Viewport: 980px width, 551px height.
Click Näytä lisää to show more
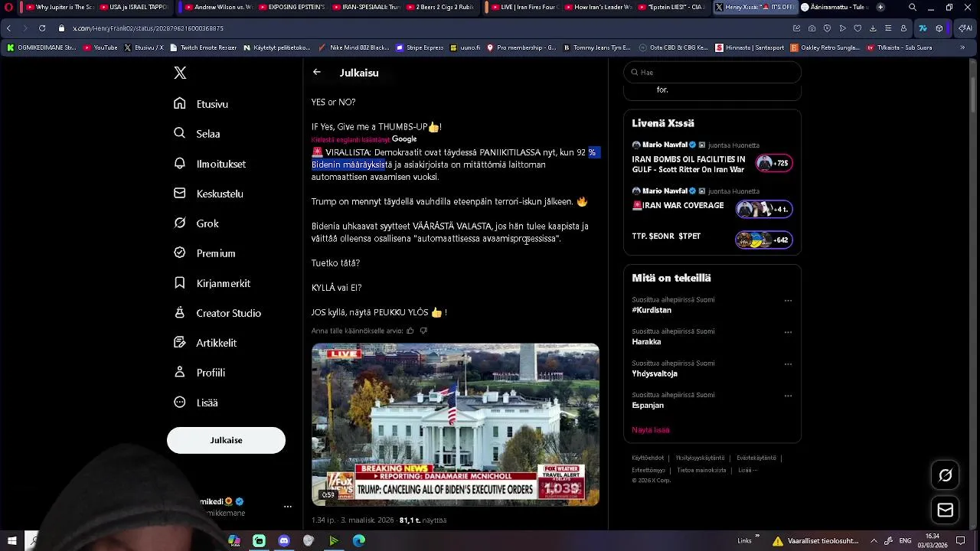[651, 430]
